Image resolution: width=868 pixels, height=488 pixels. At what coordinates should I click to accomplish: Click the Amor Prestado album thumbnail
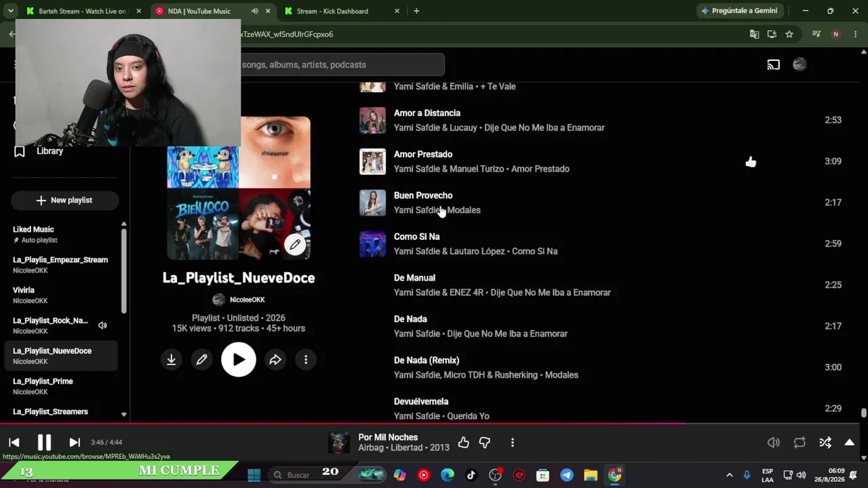(x=373, y=162)
